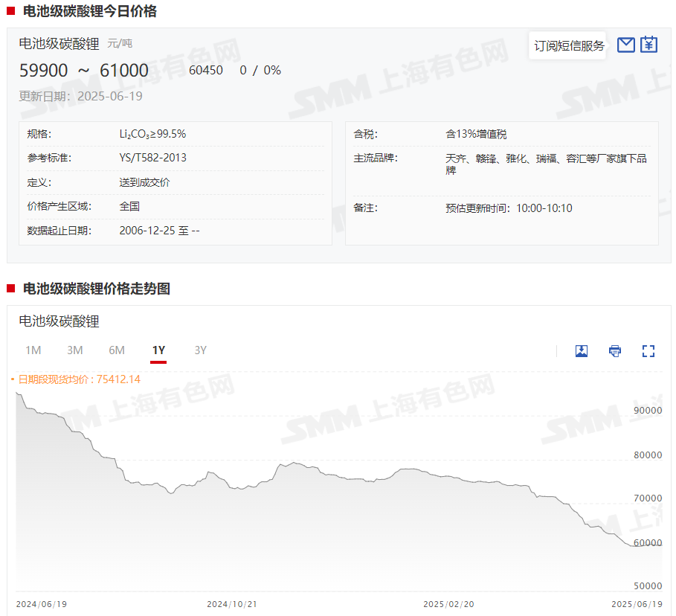Click the 含税 label
Screen dimensions: 676x616
click(365, 134)
